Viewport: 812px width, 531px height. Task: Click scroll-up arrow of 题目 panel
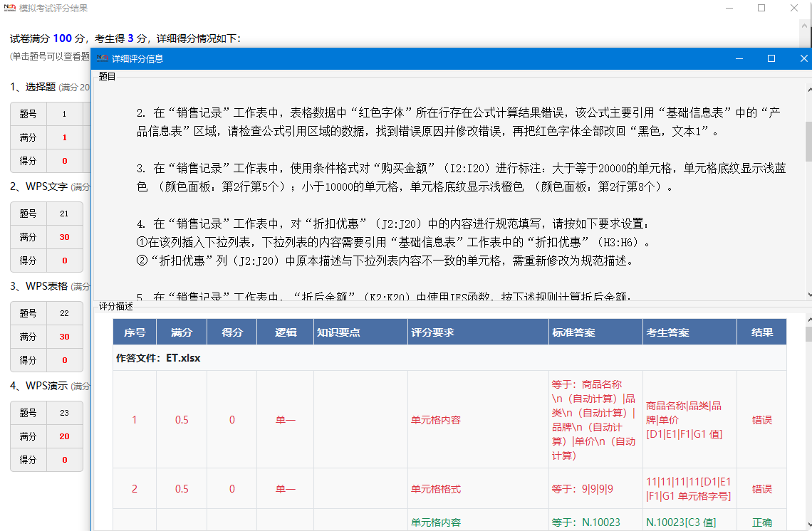pos(809,90)
